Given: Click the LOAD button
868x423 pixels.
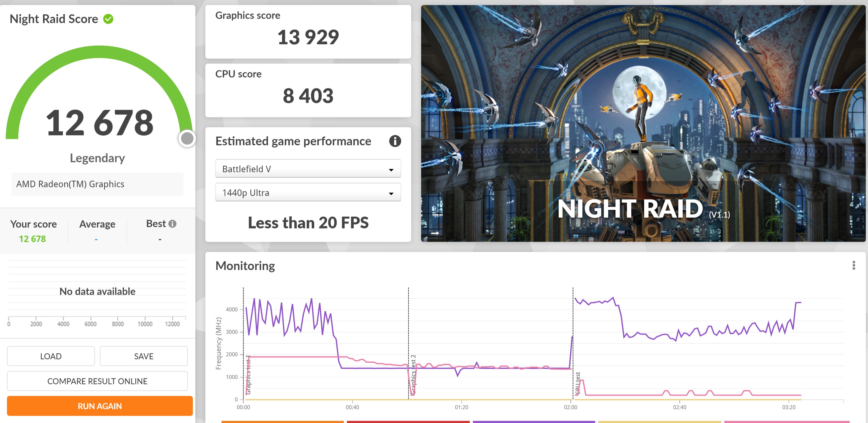Looking at the screenshot, I should pyautogui.click(x=51, y=356).
